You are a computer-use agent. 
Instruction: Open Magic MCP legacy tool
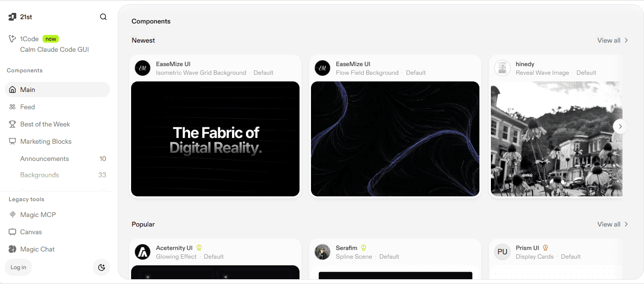coord(57,215)
